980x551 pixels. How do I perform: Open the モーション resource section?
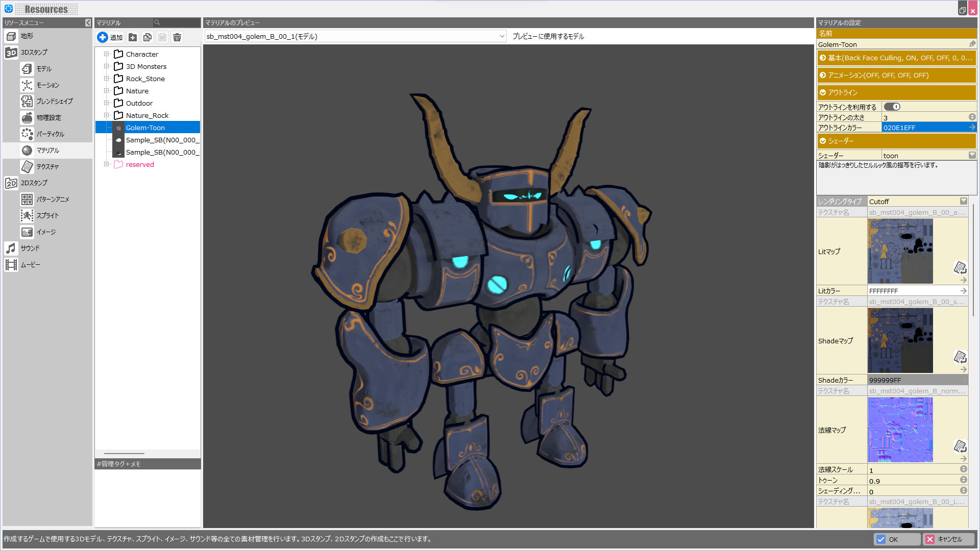47,85
